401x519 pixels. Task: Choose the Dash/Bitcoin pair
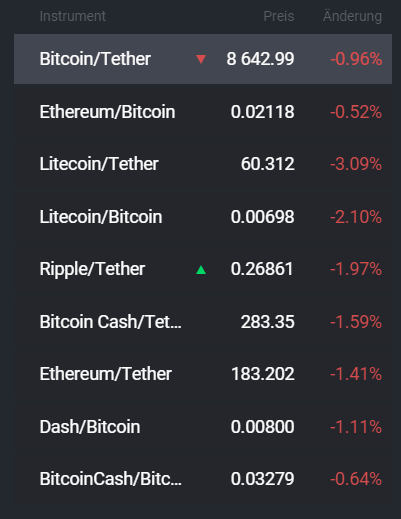click(x=203, y=427)
